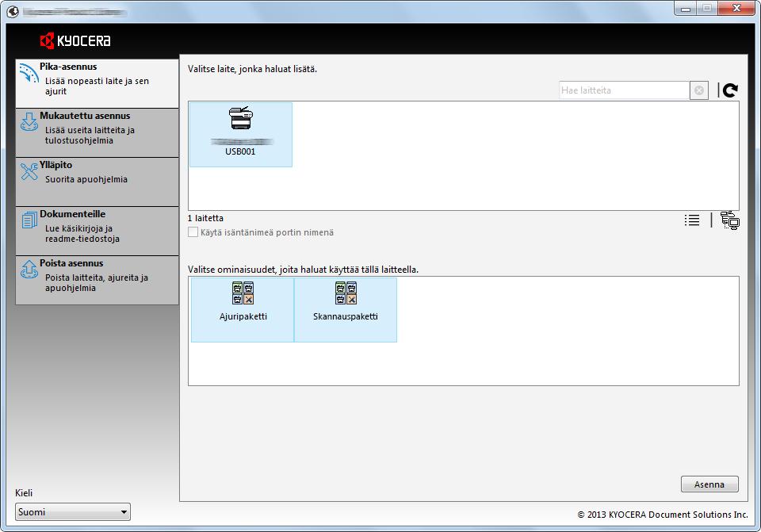
Task: Close the installer window
Action: tap(736, 8)
